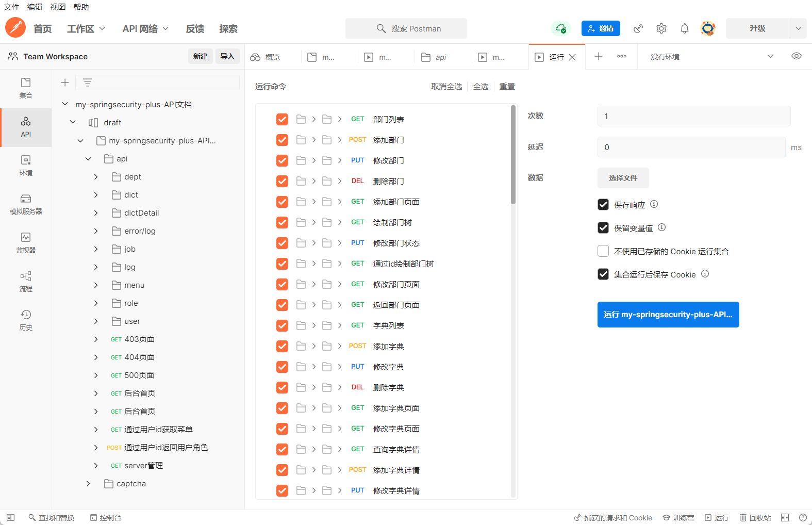Collapse the api folder

click(x=88, y=159)
